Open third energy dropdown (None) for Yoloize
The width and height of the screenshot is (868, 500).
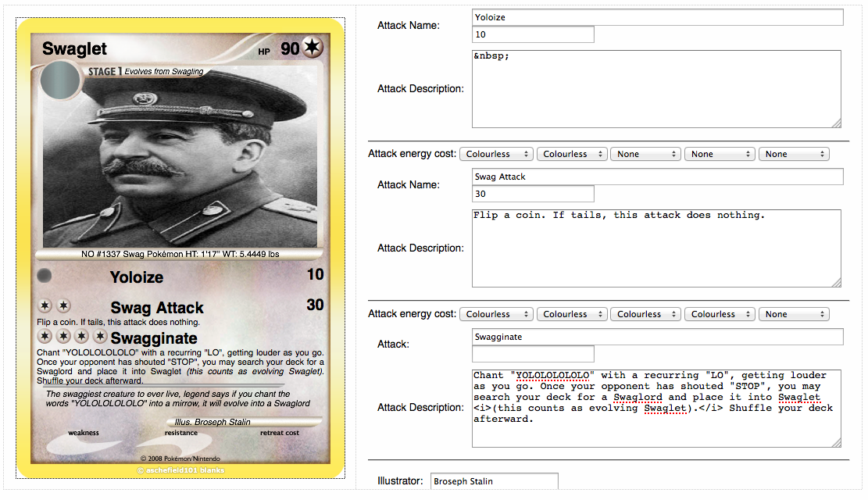646,154
